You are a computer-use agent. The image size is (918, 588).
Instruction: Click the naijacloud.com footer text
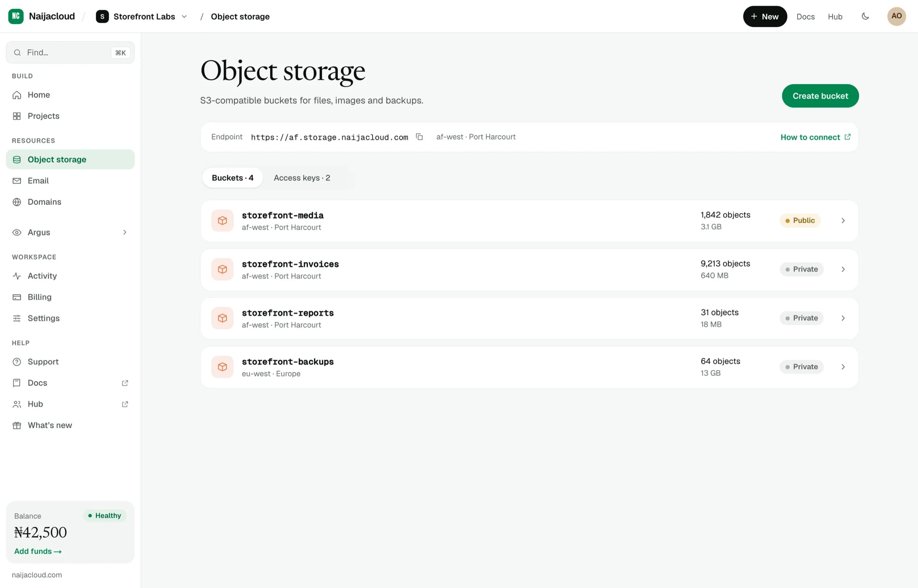click(37, 575)
